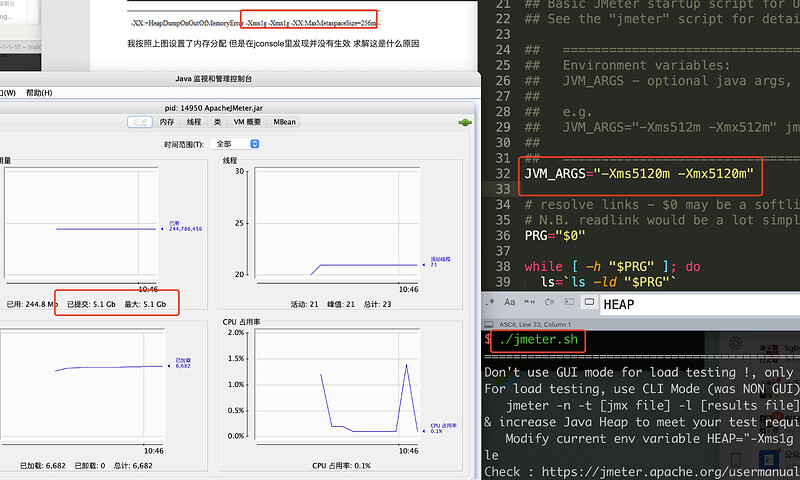The height and width of the screenshot is (480, 800).
Task: Open the 时间范围 dropdown showing 全部
Action: click(235, 144)
